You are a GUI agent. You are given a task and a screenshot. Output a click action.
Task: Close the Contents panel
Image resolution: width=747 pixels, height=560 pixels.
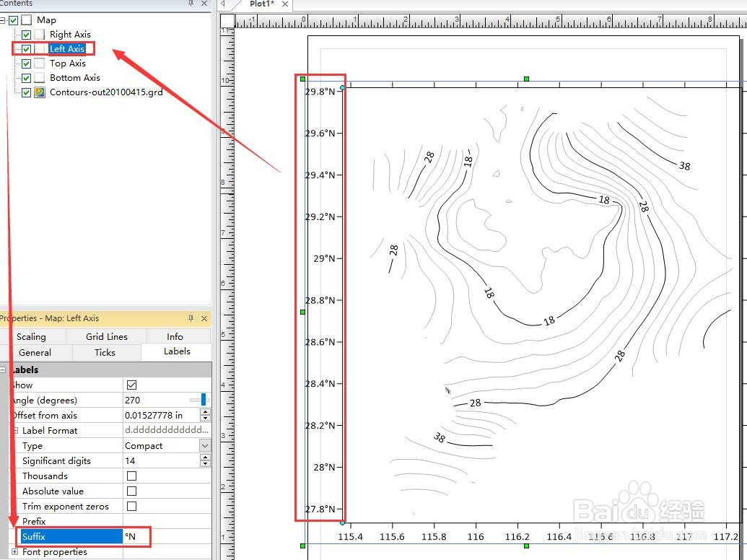[204, 4]
